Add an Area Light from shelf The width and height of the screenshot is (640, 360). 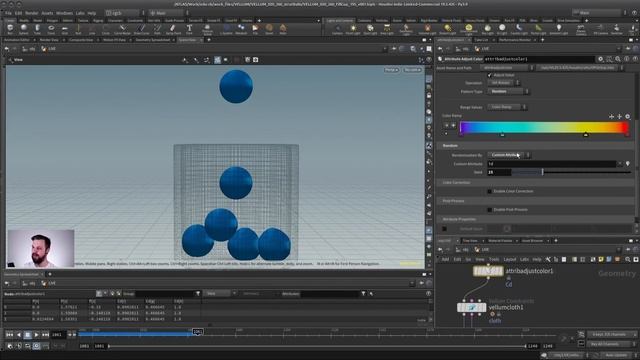pos(387,29)
